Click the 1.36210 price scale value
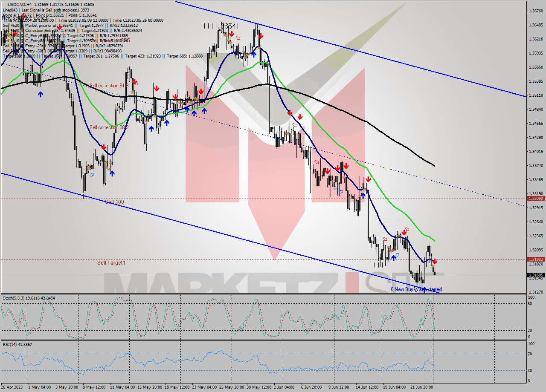Screen dimensions: 546x392 [536, 39]
